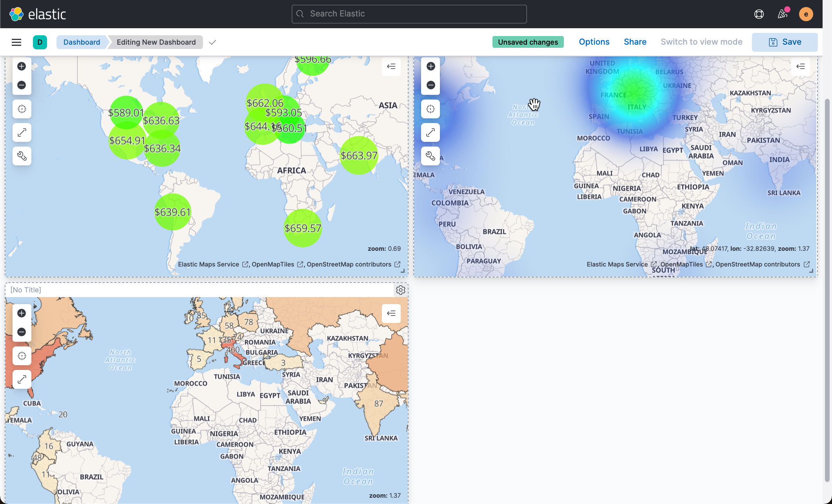Viewport: 832px width, 504px height.
Task: Collapse the legend on the heatmap
Action: (800, 66)
